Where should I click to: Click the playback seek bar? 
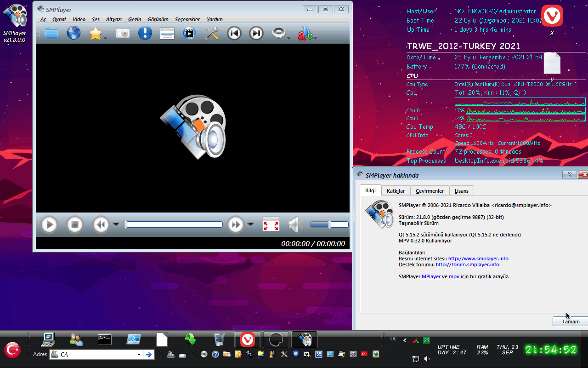pyautogui.click(x=174, y=224)
